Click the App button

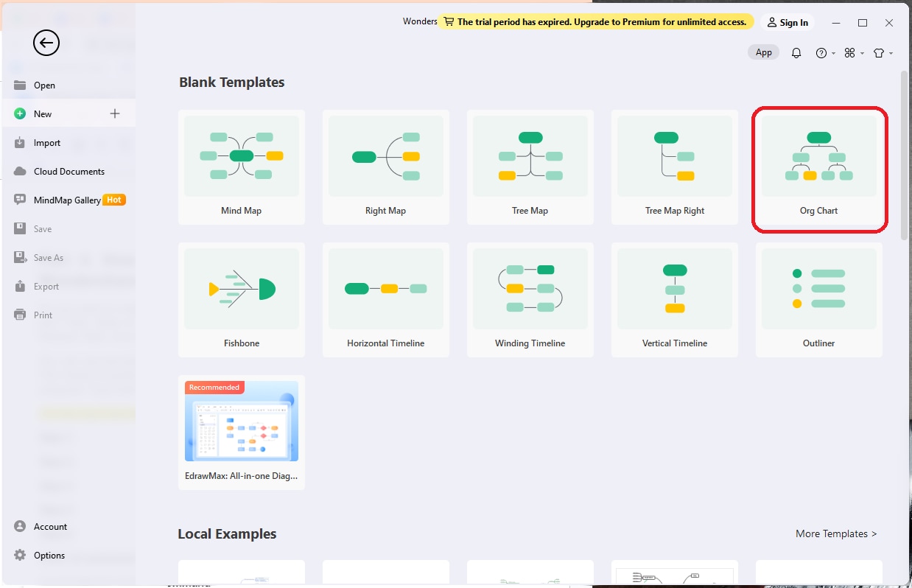click(764, 52)
